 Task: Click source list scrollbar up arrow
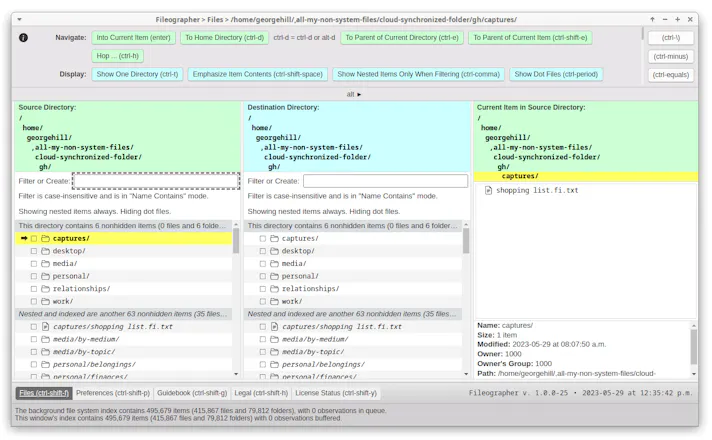(x=236, y=225)
